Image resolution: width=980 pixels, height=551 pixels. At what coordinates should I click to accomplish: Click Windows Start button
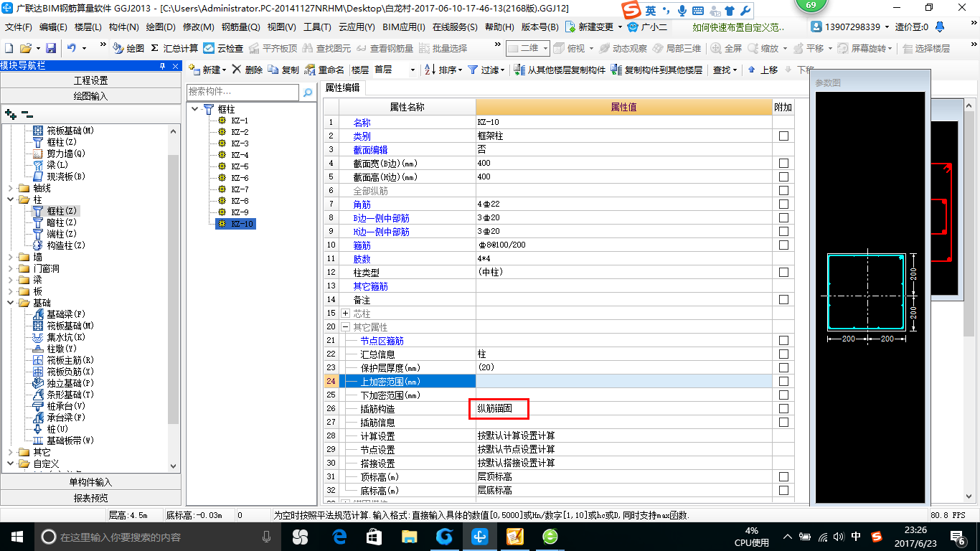point(17,536)
